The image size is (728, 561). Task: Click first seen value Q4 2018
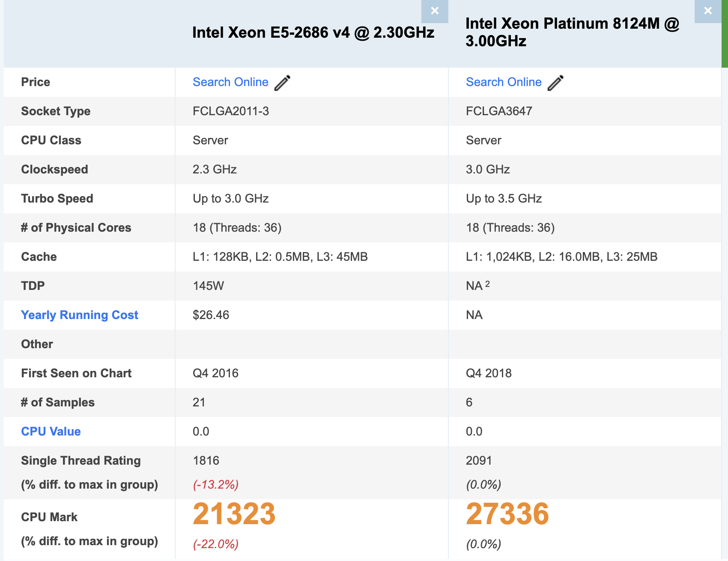489,373
